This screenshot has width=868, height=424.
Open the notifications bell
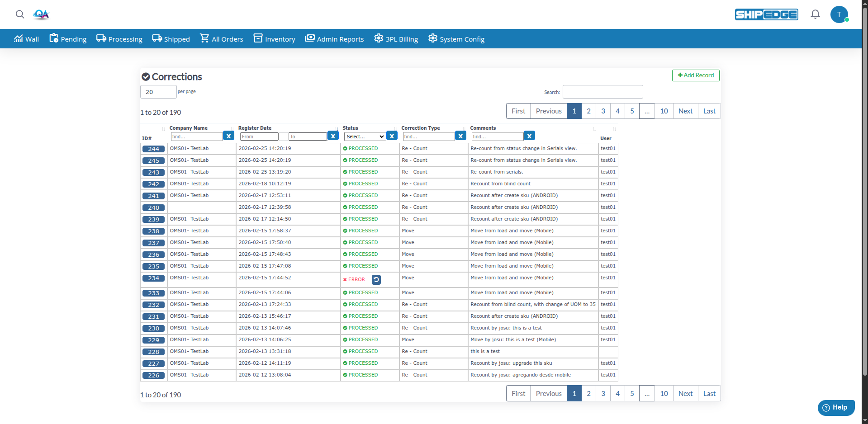coord(815,14)
